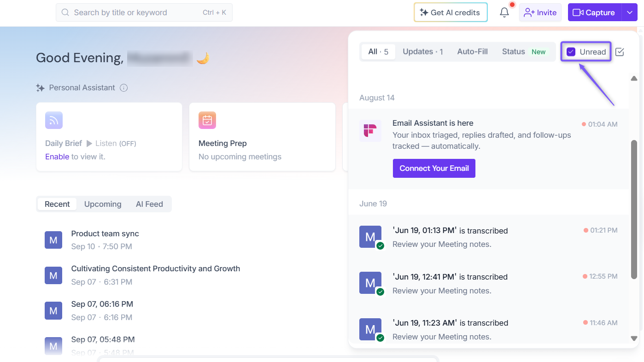Click avatar of Jun 19, 01:13 PM notification
644x362 pixels.
pyautogui.click(x=370, y=237)
